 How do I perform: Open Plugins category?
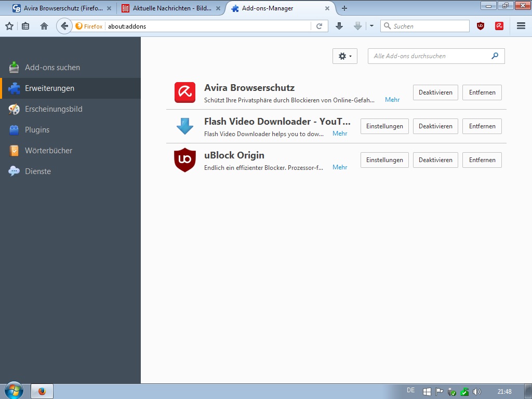pos(70,129)
